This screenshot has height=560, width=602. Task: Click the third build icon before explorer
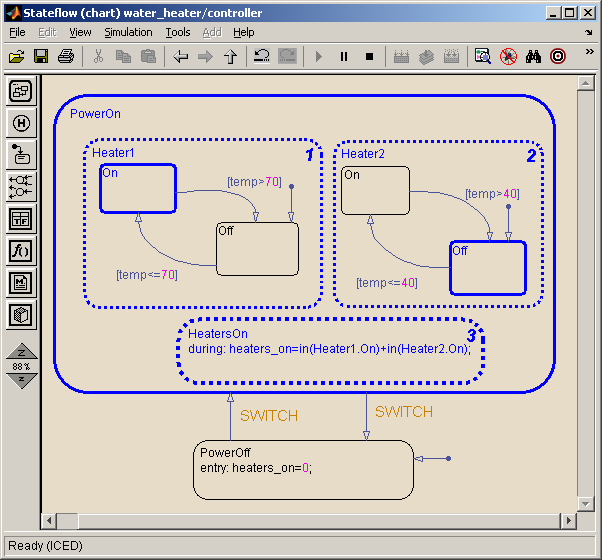pyautogui.click(x=451, y=56)
